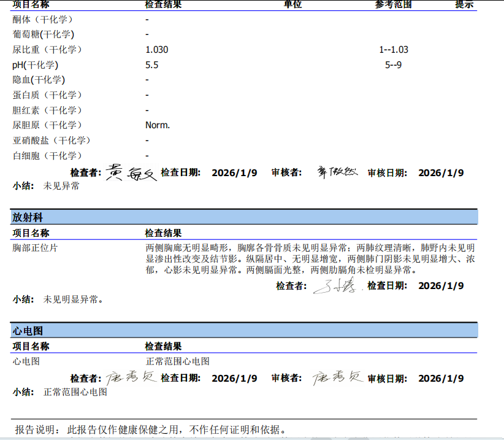Select the 亚硝酸盐（干化学） row label

pos(52,141)
